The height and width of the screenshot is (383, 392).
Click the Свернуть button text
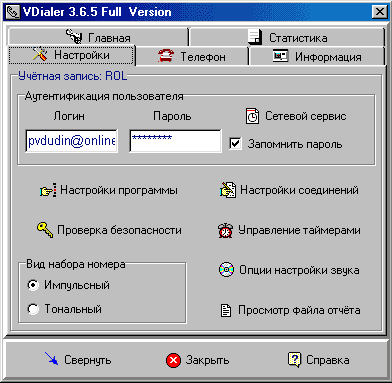click(x=88, y=360)
